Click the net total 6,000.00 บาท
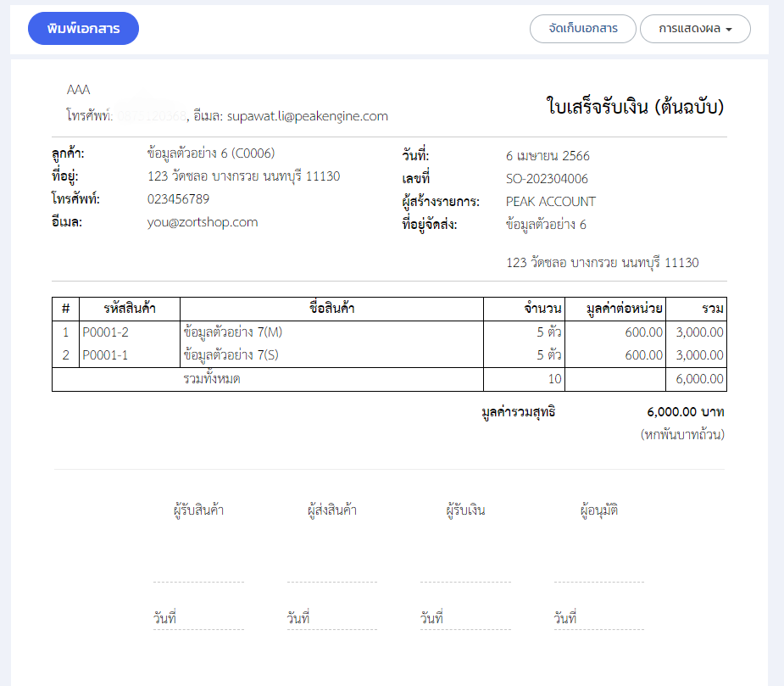This screenshot has width=784, height=686. [685, 412]
